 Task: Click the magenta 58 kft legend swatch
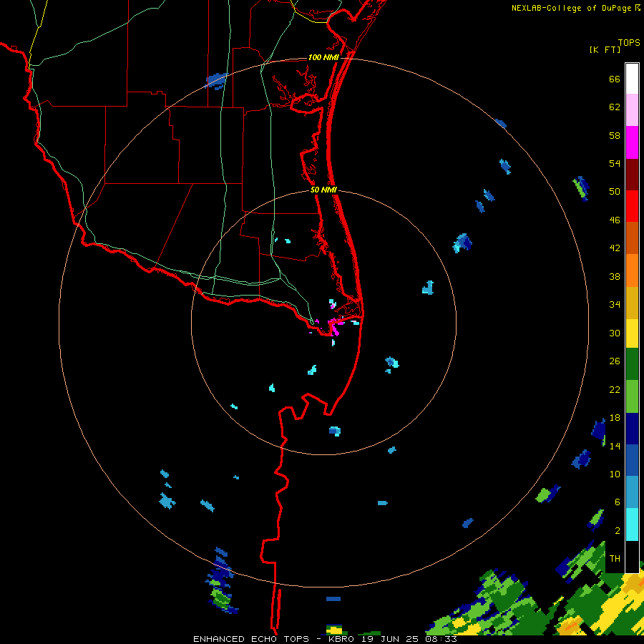(632, 142)
